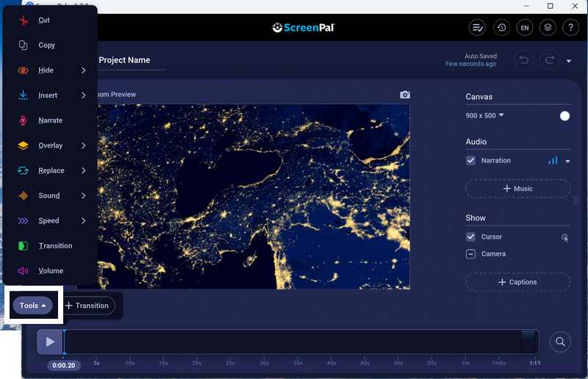588x379 pixels.
Task: Open the layers stack icon in header
Action: [547, 28]
